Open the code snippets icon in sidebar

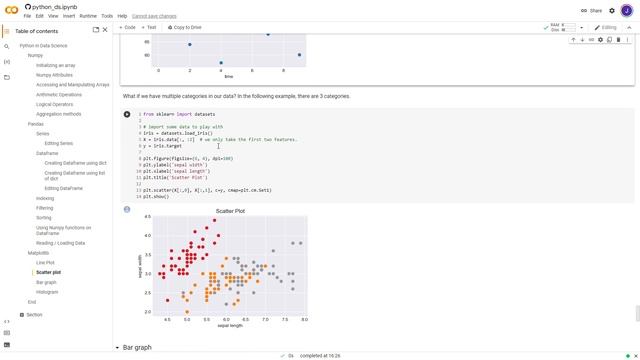[x=7, y=321]
